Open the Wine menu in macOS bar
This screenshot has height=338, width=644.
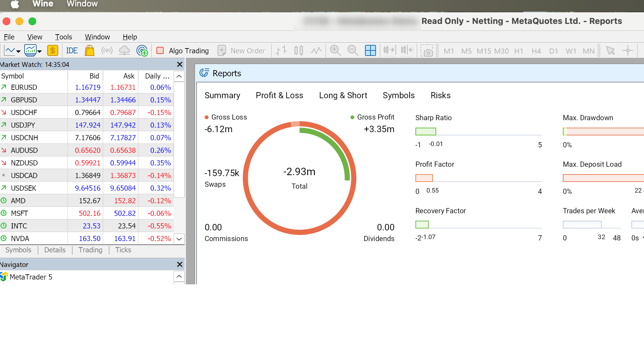pyautogui.click(x=43, y=4)
